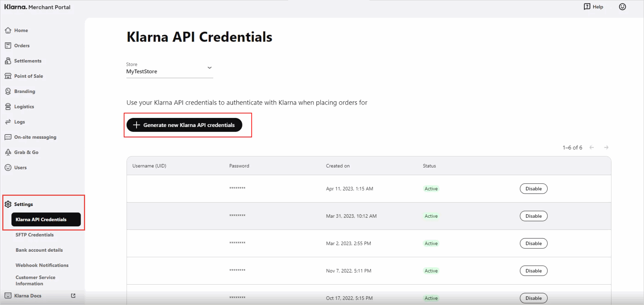Screen dimensions: 644x305
Task: Generate new Klarna API credentials
Action: (184, 125)
